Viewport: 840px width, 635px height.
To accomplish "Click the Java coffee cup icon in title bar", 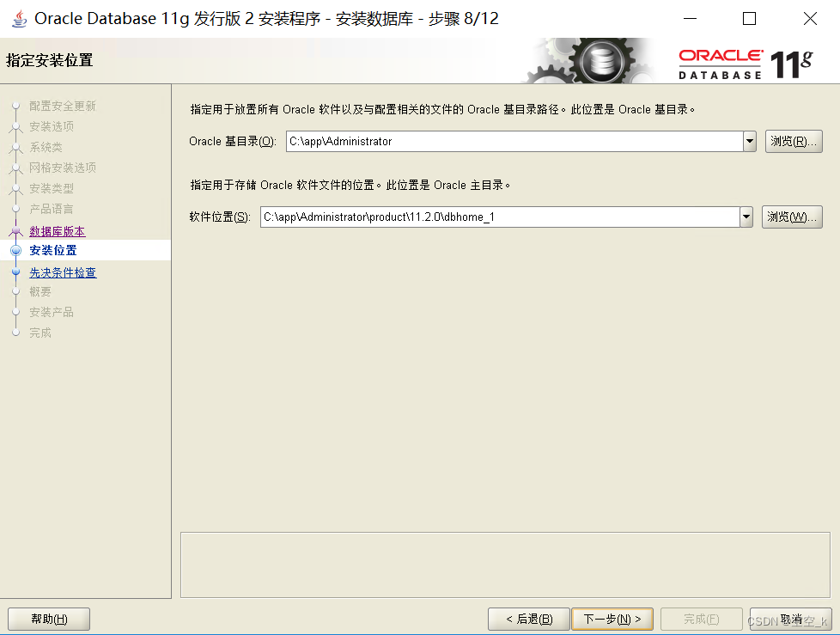I will pos(18,17).
